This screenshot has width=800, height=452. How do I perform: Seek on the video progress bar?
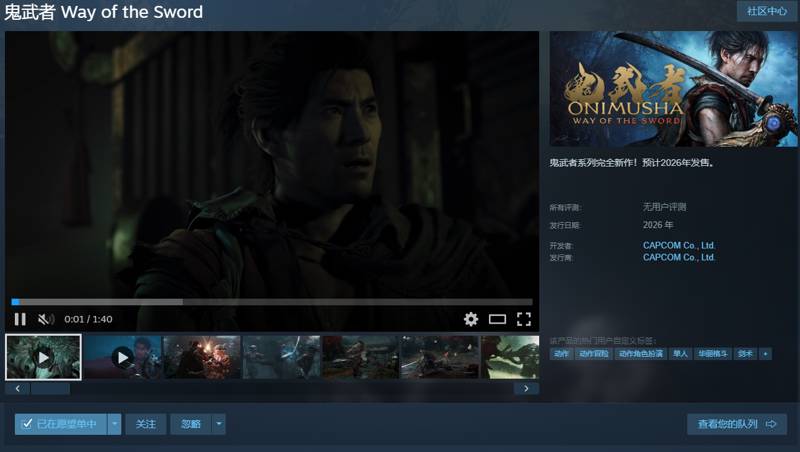tap(272, 301)
